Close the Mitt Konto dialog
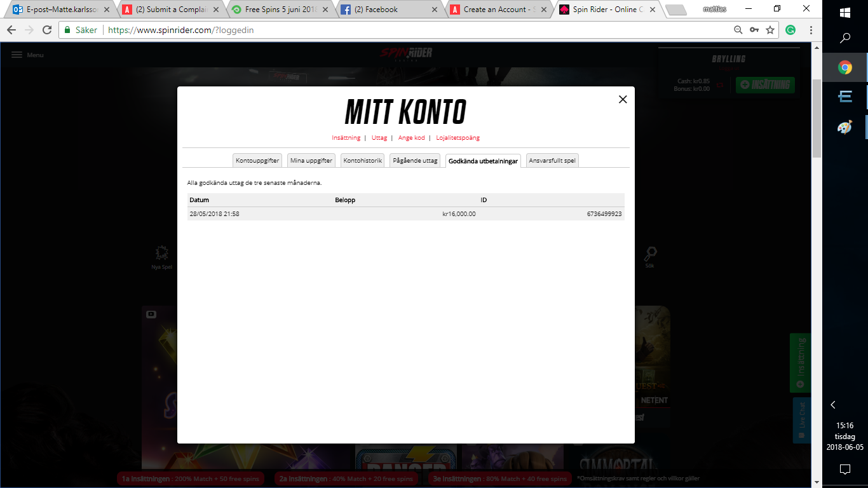Image resolution: width=868 pixels, height=488 pixels. pos(623,99)
